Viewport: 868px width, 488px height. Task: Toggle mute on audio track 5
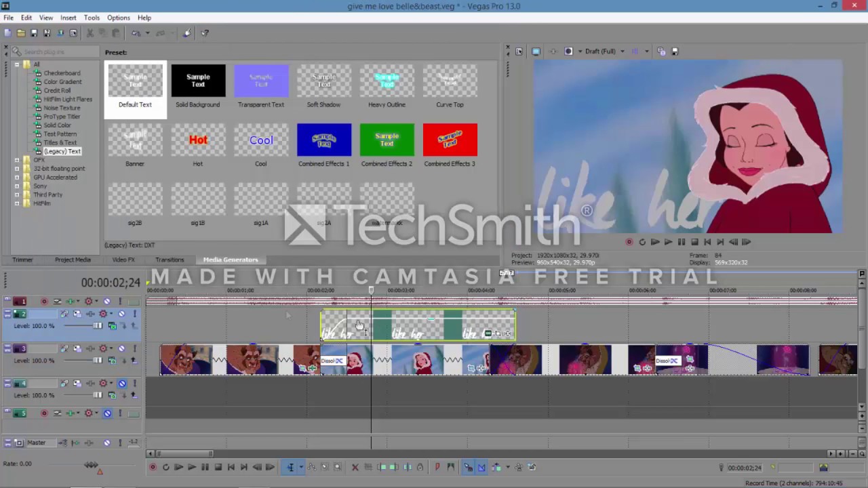[x=107, y=413]
